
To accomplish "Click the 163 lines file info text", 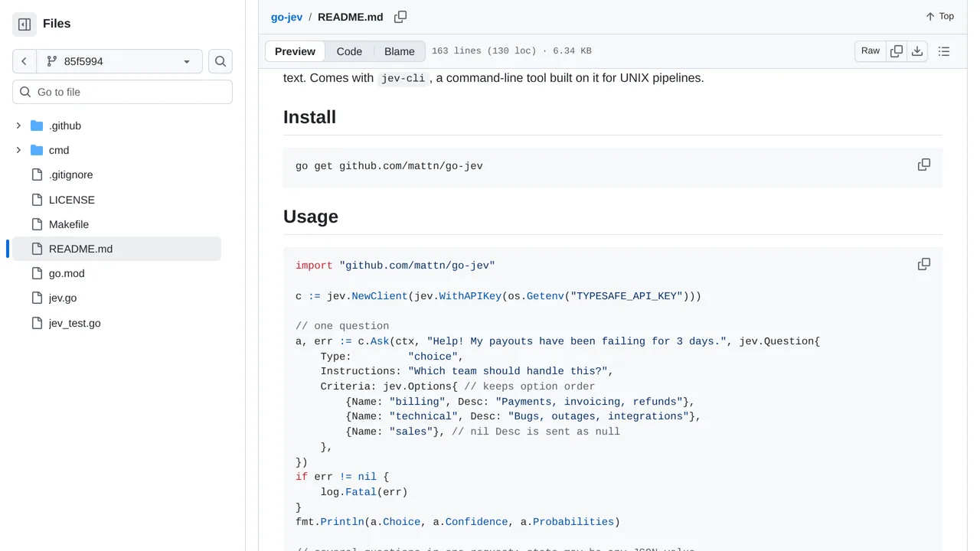I will point(511,51).
